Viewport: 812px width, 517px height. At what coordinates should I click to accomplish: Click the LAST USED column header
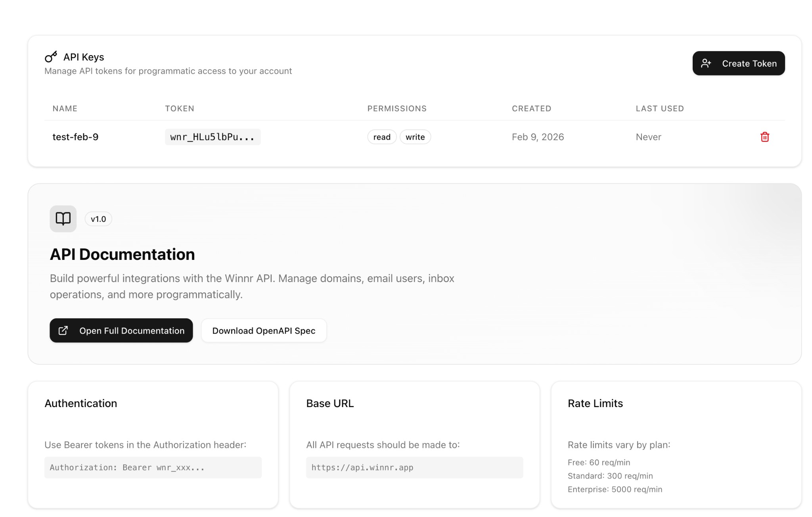click(659, 108)
